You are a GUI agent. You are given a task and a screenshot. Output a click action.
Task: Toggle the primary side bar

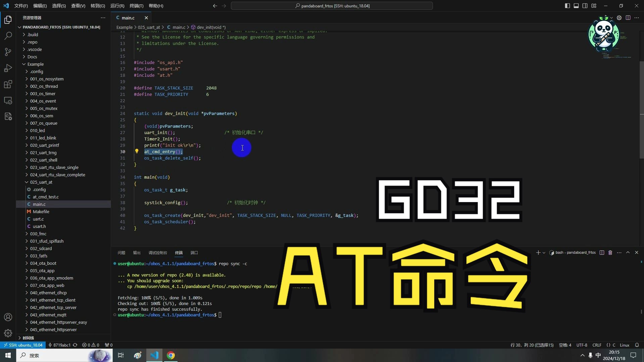[567, 6]
